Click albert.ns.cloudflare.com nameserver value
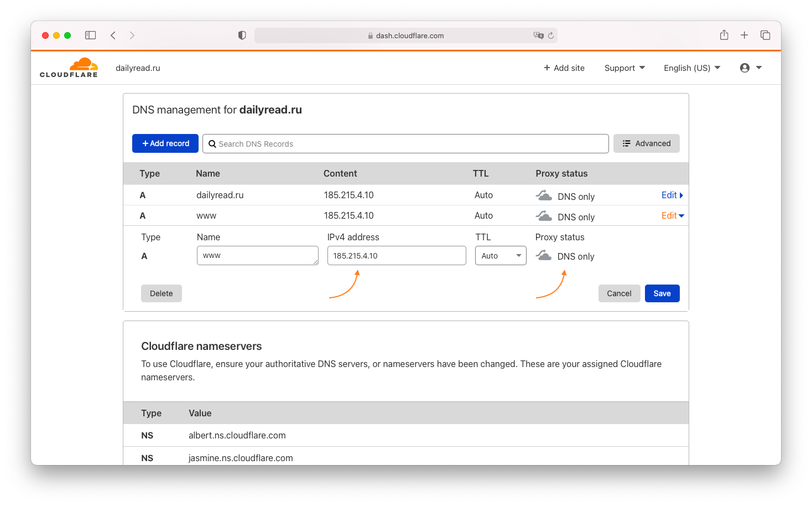 point(237,435)
